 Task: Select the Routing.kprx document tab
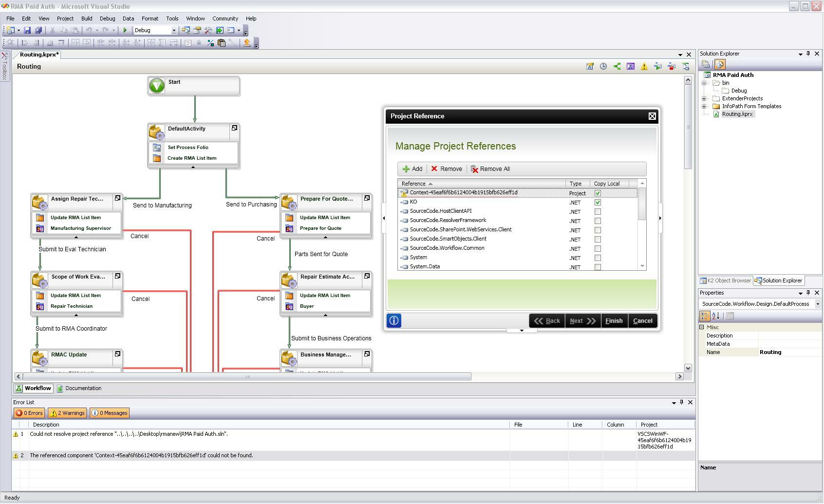[39, 55]
